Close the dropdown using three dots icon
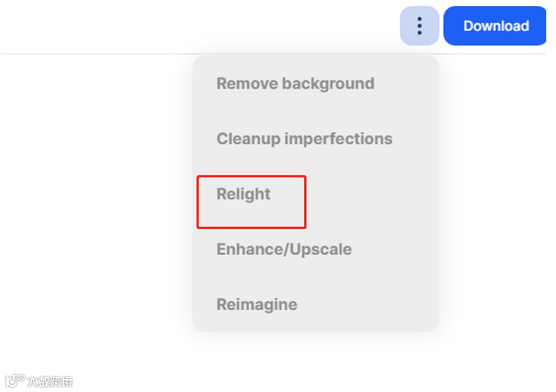This screenshot has height=392, width=556. point(419,26)
